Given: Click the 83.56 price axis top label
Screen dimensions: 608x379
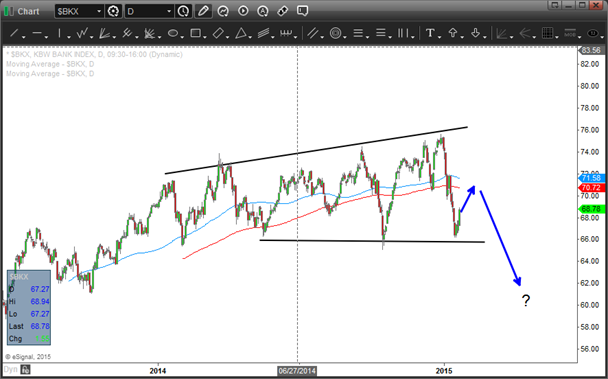Looking at the screenshot, I should tap(591, 50).
